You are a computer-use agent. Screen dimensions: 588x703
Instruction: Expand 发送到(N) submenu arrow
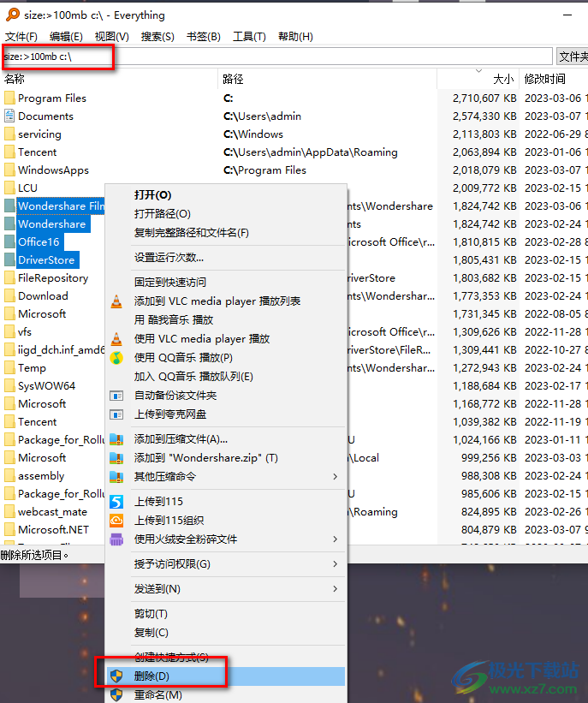pyautogui.click(x=336, y=588)
